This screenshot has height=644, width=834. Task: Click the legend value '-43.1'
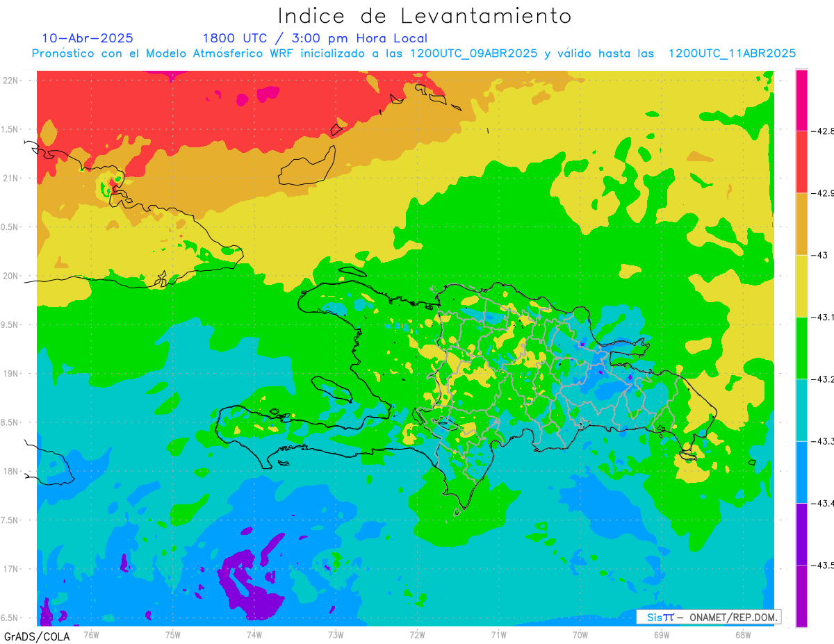822,317
